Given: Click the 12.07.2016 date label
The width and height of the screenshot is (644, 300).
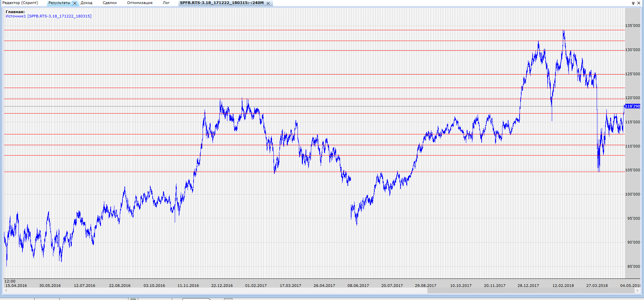Looking at the screenshot, I should coord(85,286).
